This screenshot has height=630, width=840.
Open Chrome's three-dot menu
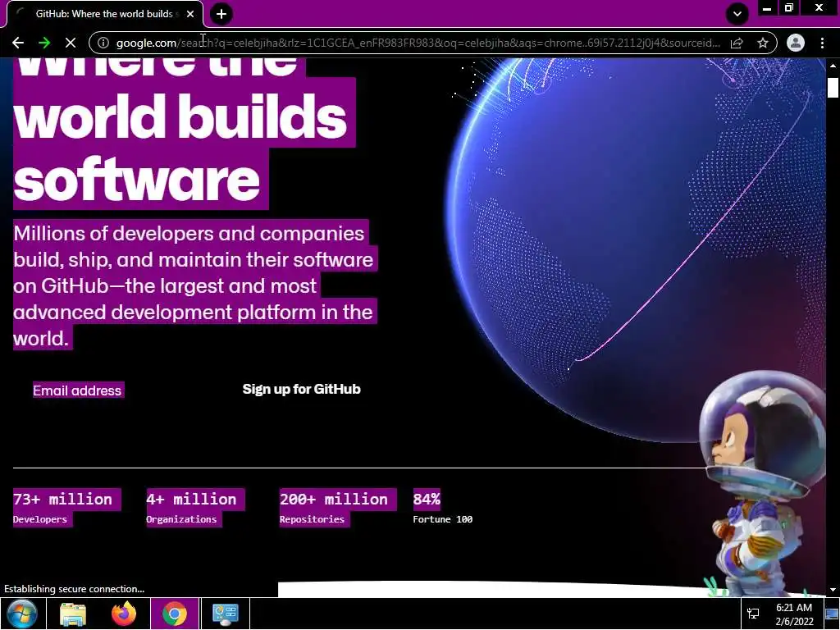[822, 43]
